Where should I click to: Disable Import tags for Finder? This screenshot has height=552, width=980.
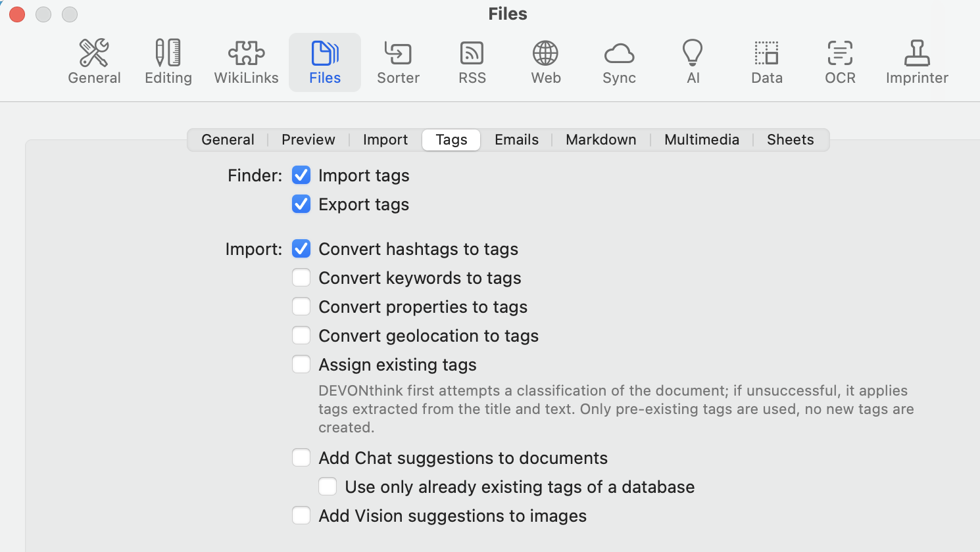(x=301, y=175)
